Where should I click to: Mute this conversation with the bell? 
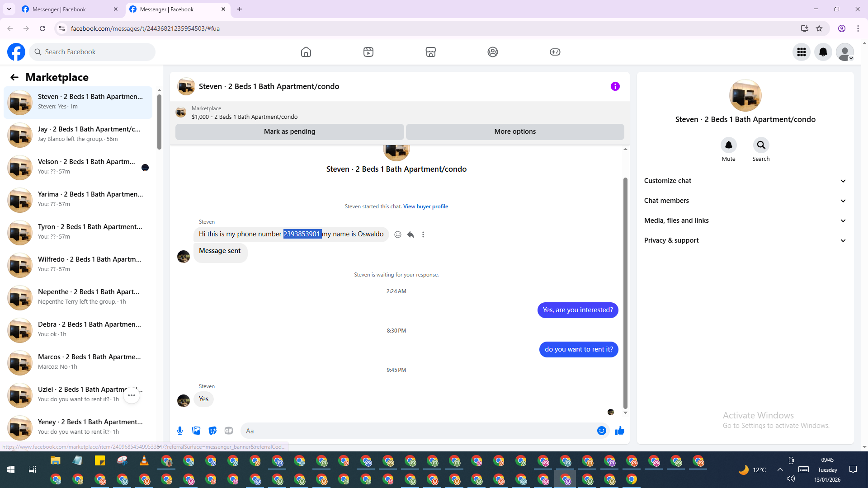tap(728, 145)
